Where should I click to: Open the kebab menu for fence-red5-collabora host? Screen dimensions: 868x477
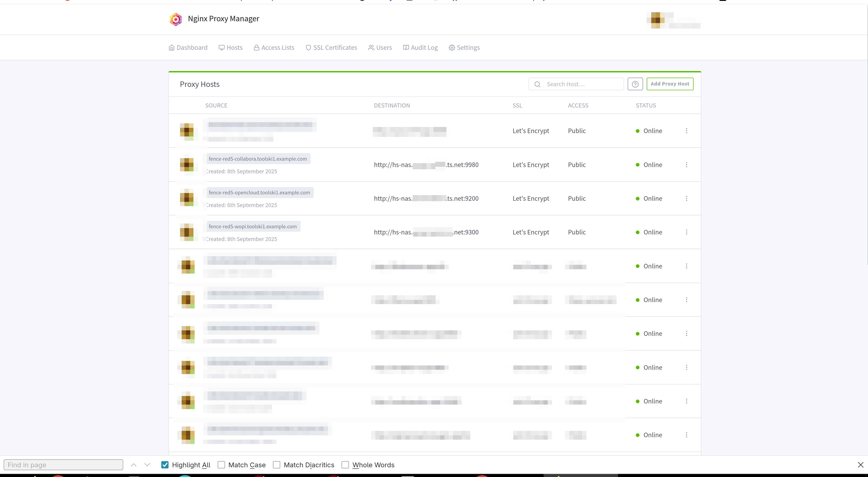(687, 165)
